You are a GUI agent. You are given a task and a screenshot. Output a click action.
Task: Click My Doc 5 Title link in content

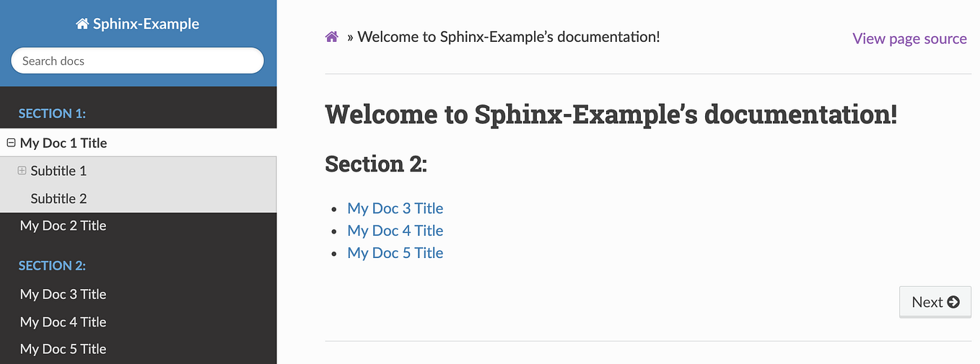(x=395, y=253)
